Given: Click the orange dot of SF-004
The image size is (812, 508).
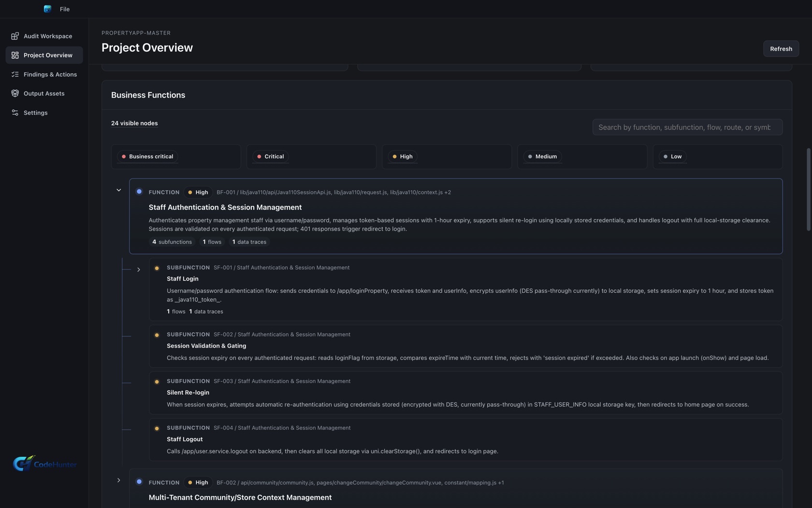Looking at the screenshot, I should click(x=157, y=428).
